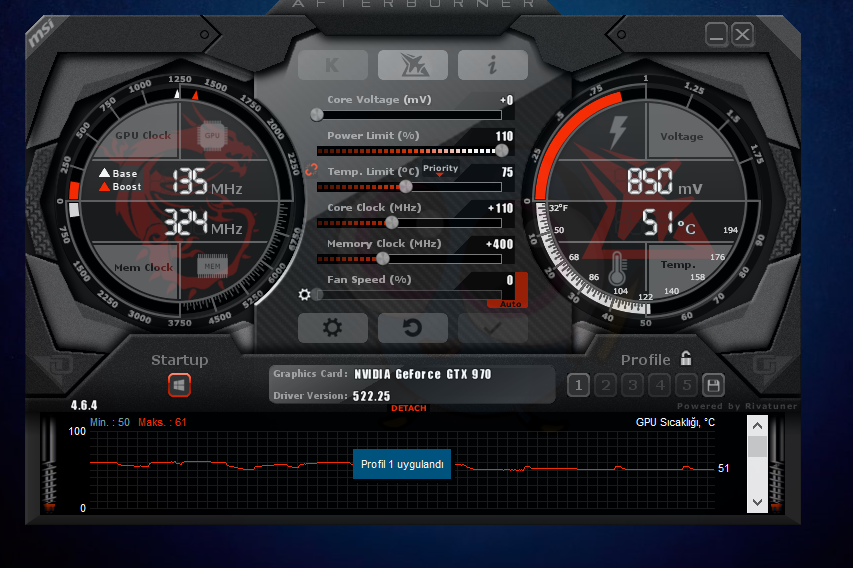
Task: Click the Profil 1 uygulandı notification
Action: pos(402,464)
